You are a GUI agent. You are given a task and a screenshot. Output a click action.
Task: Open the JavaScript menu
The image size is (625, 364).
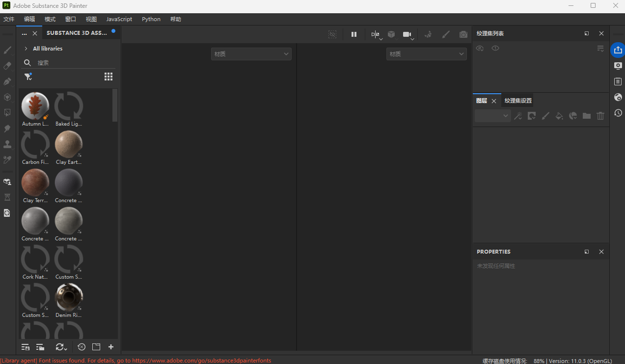click(x=119, y=19)
